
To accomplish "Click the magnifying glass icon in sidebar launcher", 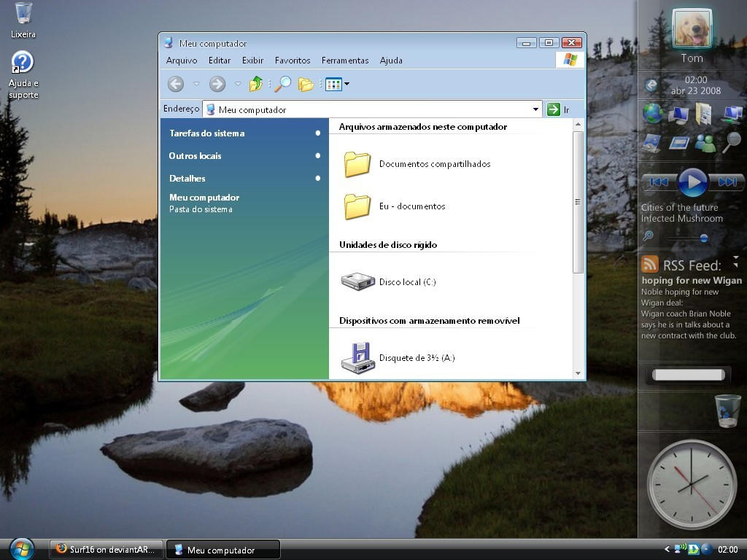I will point(732,142).
